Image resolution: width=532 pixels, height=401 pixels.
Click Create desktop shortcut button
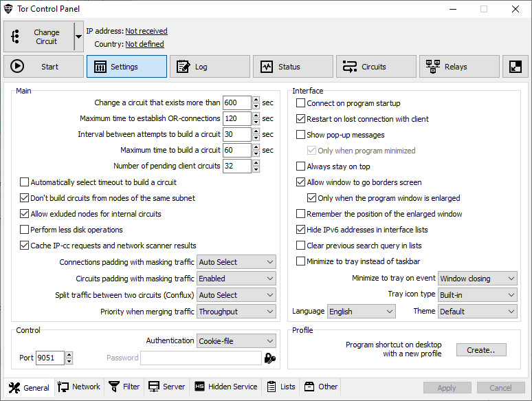click(481, 350)
